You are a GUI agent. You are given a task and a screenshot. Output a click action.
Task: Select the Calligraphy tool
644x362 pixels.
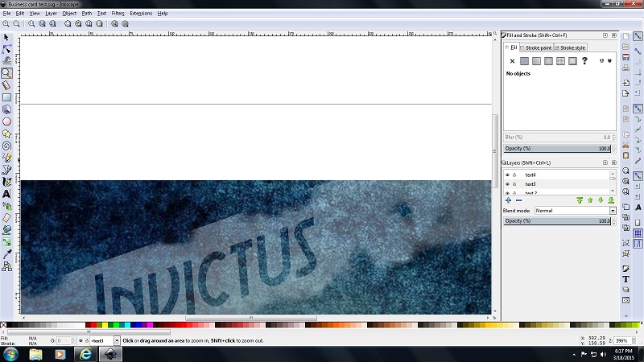[x=6, y=182]
